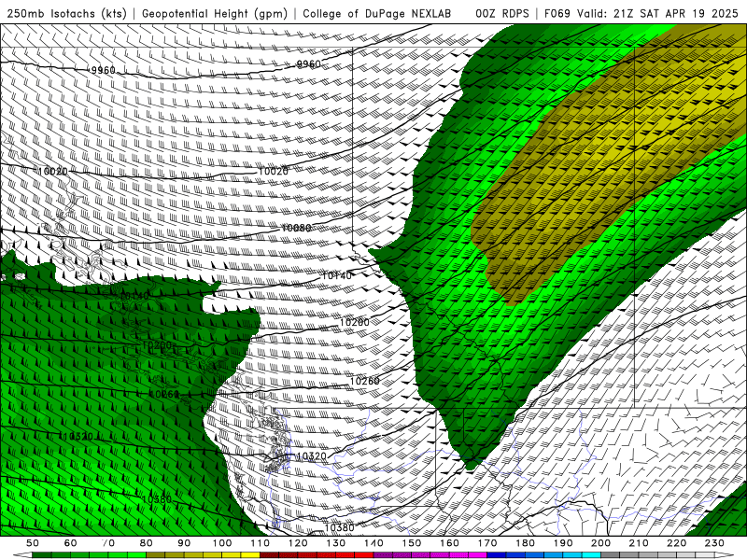
Task: Click the 190 kts colorbar label
Action: [x=563, y=543]
